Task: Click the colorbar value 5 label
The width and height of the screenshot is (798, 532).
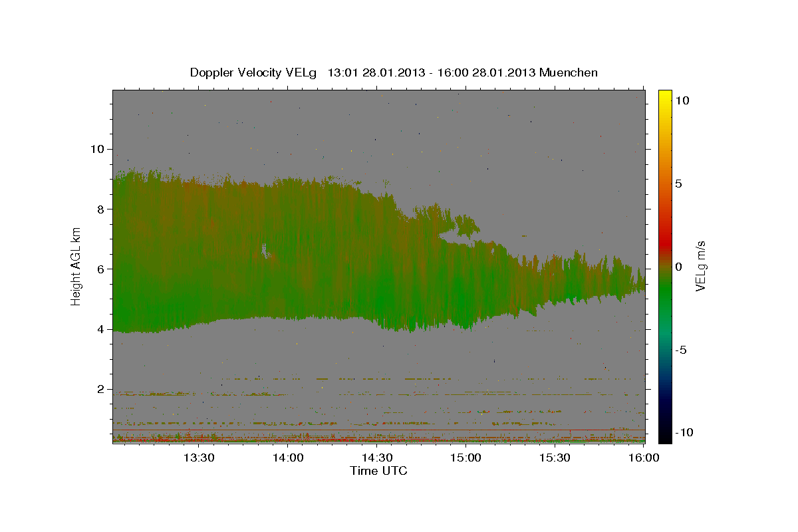Action: 678,184
